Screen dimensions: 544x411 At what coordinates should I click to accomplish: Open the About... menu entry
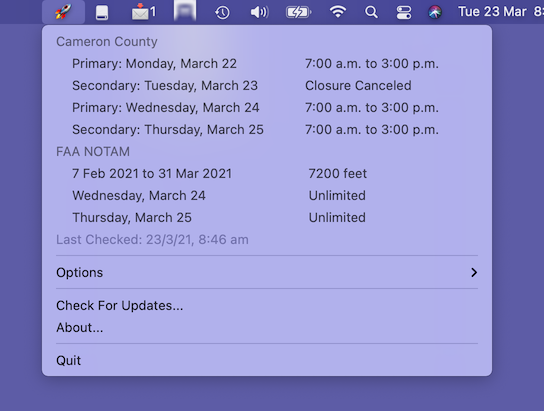pos(267,328)
